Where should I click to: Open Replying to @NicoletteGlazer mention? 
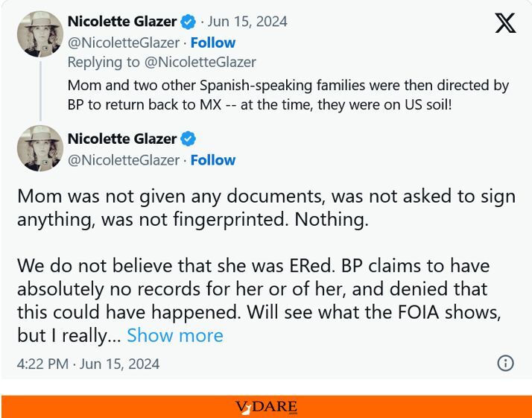click(x=200, y=63)
